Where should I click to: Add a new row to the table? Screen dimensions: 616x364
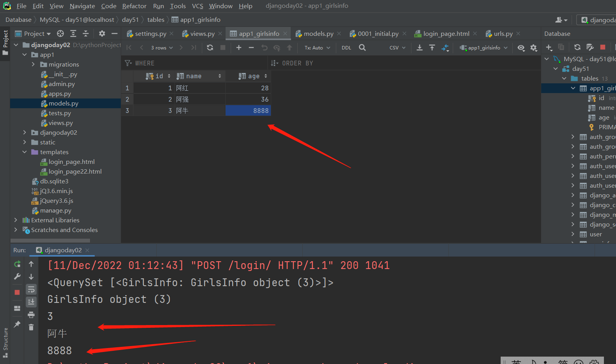[239, 47]
